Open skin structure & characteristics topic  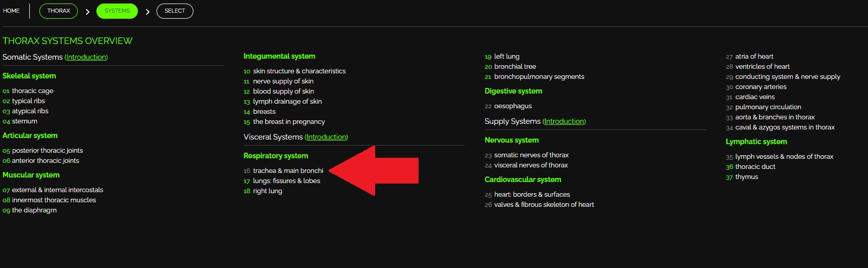click(299, 71)
